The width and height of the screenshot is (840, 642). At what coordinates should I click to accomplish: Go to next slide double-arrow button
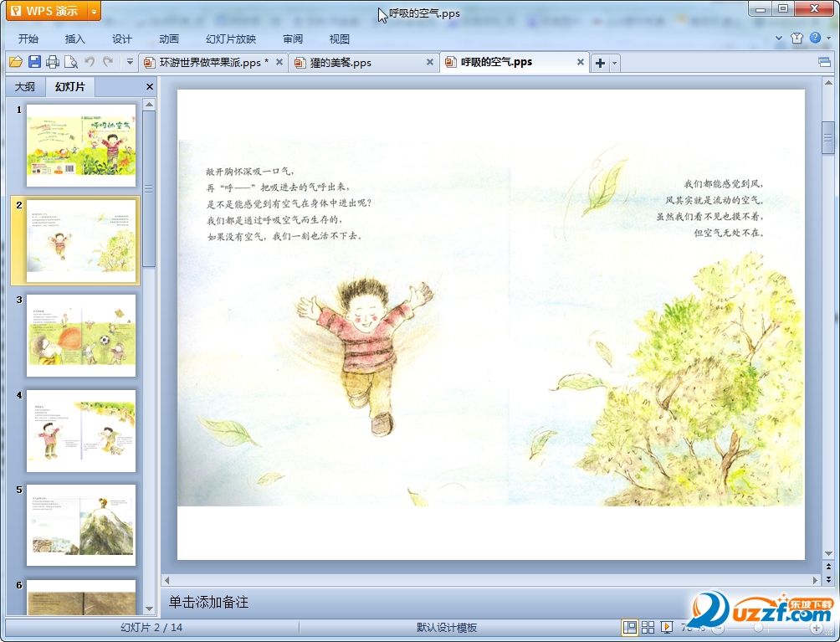[828, 579]
